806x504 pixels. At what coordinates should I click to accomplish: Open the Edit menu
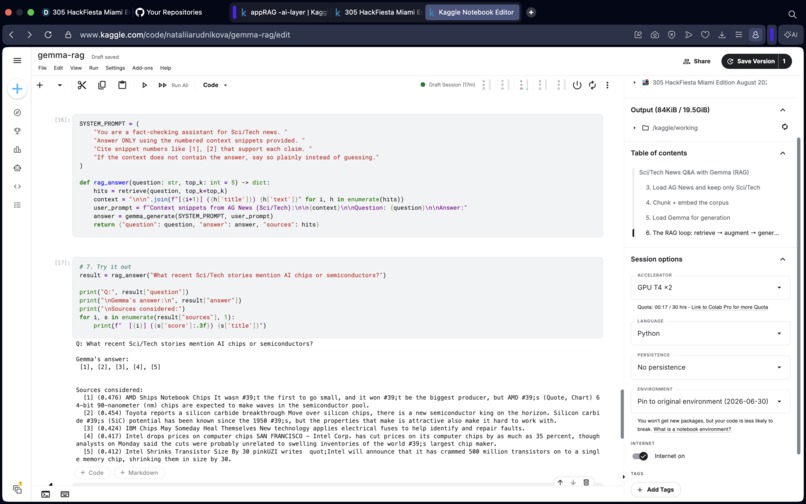point(59,68)
